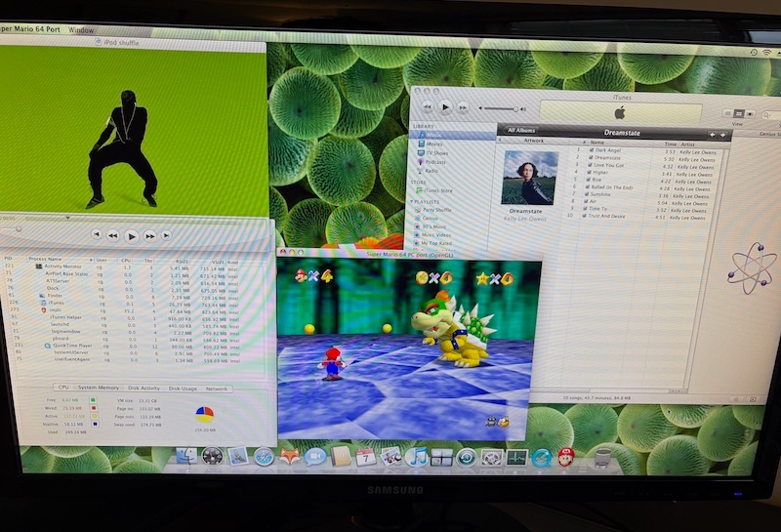
Task: Adjust iTunes volume slider
Action: click(500, 108)
